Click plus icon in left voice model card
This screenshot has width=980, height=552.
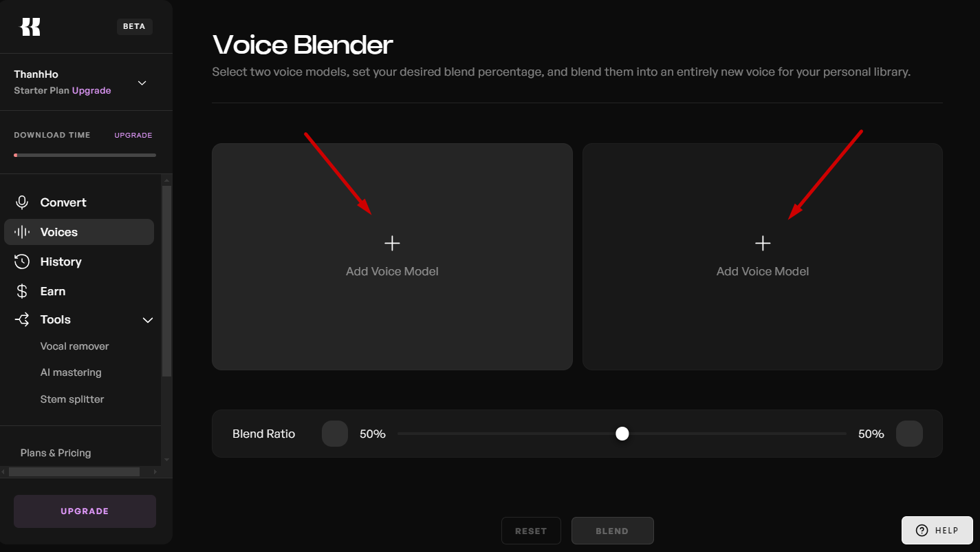[392, 243]
